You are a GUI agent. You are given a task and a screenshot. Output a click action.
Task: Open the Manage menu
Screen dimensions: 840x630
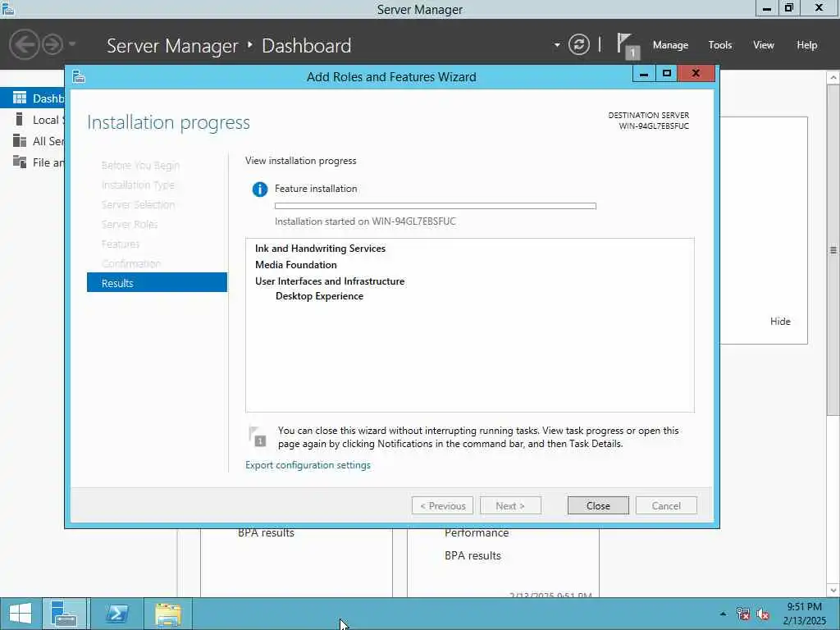[670, 45]
